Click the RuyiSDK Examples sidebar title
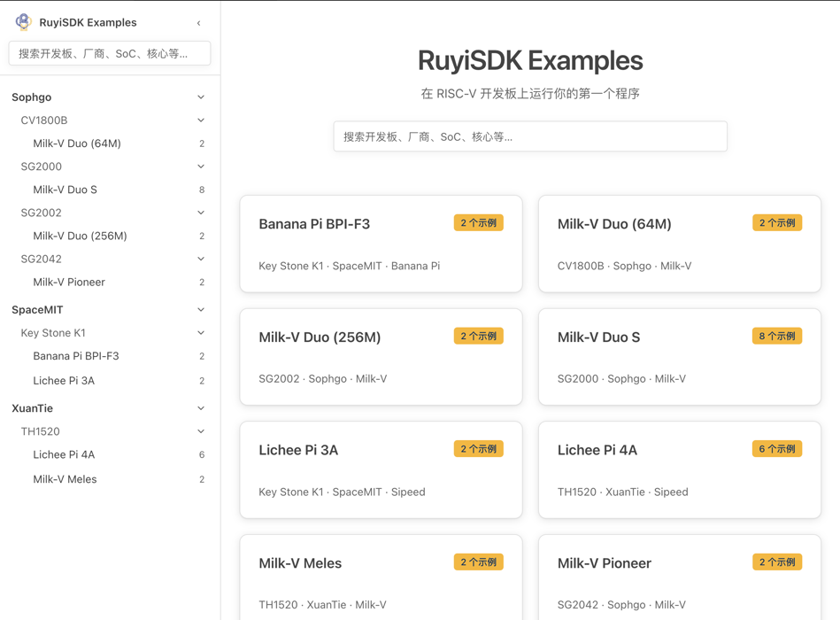Viewport: 840px width, 620px height. coord(88,22)
